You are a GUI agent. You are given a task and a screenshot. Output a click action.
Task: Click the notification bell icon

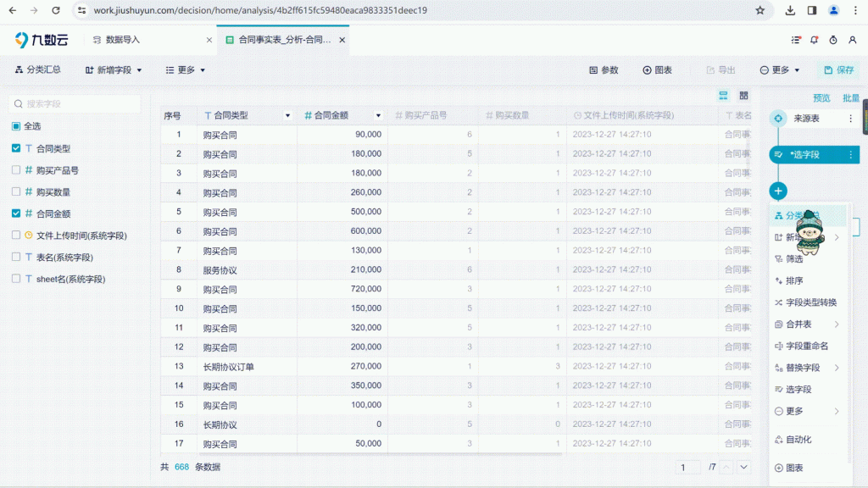pos(815,40)
